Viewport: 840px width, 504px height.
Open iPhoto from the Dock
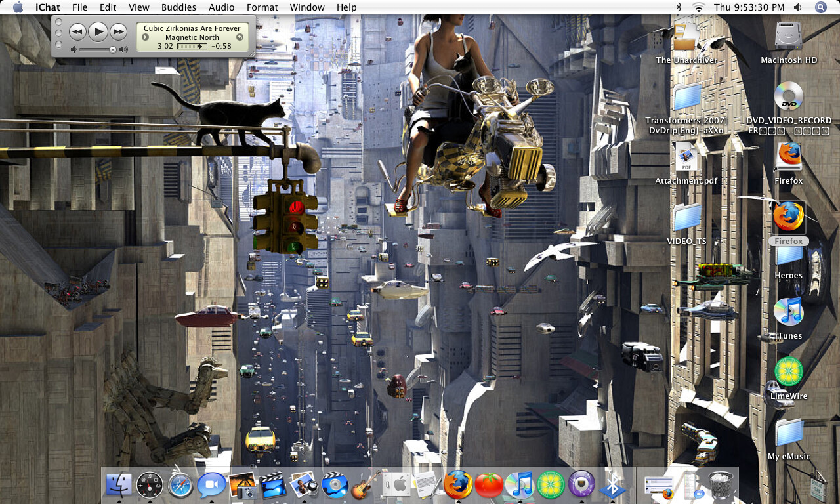(x=242, y=485)
